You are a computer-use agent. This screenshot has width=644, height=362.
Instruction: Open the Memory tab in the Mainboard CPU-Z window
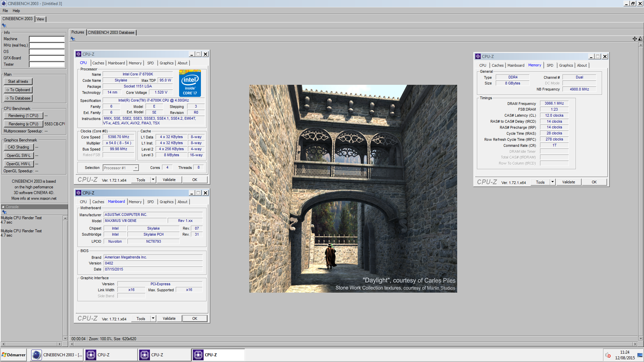[135, 202]
